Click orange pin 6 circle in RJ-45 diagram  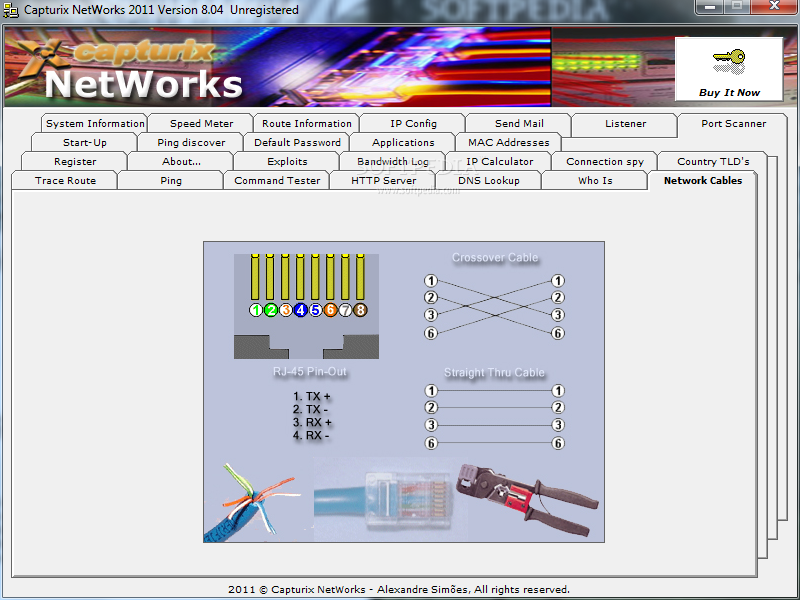pos(331,310)
